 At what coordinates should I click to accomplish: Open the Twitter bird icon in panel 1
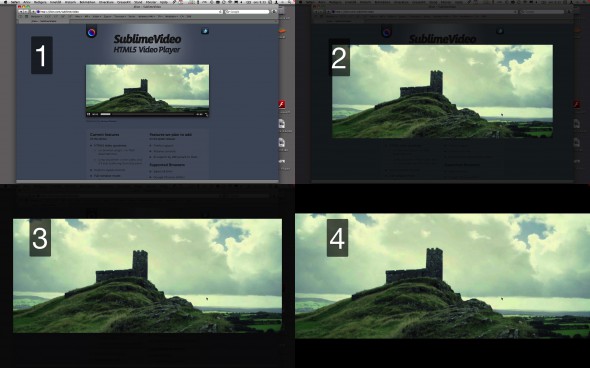205,32
